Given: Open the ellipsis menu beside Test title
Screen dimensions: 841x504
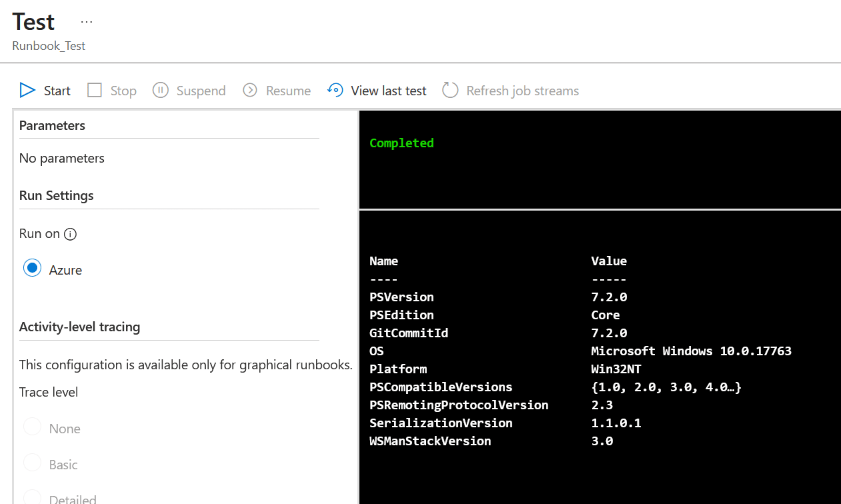Looking at the screenshot, I should pos(86,22).
